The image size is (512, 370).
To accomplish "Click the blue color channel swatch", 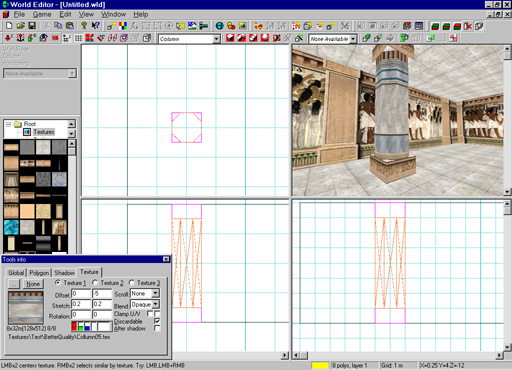I will tap(87, 326).
